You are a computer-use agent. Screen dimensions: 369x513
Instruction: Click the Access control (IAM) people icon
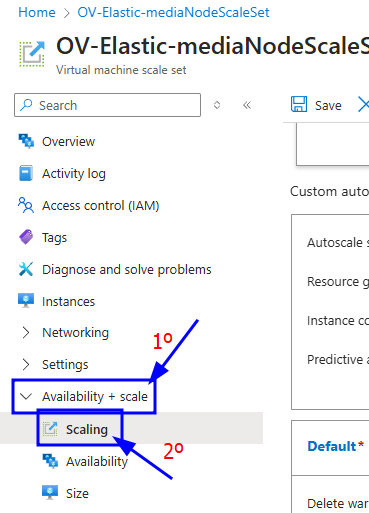point(26,205)
